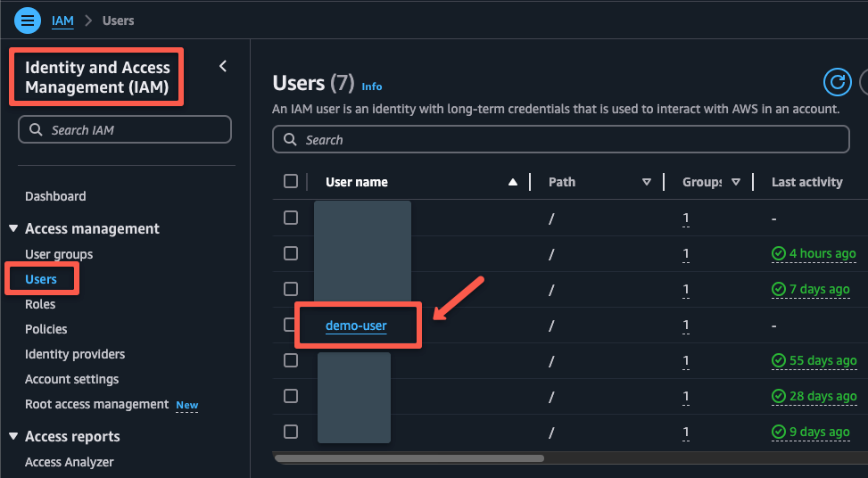
Task: Open Root access management page
Action: pyautogui.click(x=97, y=404)
